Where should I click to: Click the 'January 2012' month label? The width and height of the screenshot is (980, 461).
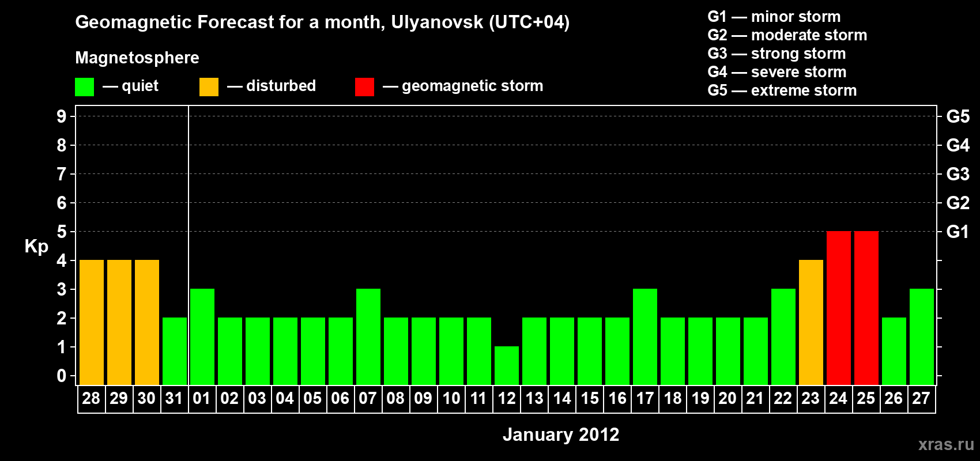click(561, 434)
